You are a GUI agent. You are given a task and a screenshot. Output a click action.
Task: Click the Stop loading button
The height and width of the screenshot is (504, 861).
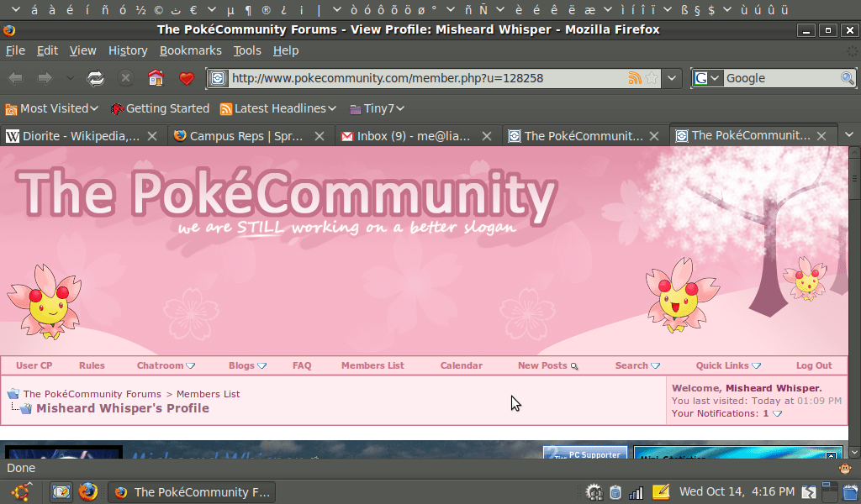[x=126, y=78]
